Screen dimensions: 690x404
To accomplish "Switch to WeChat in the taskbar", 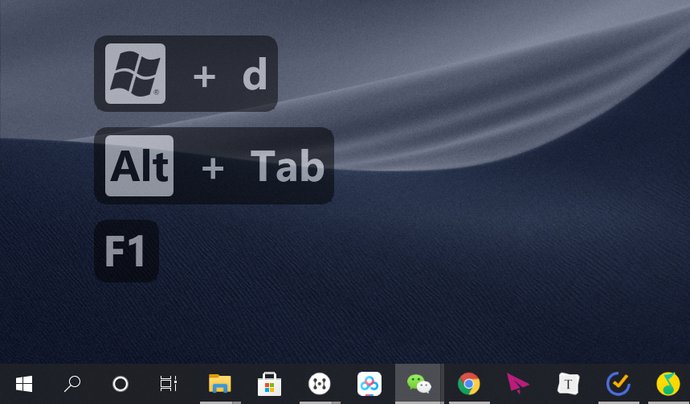I will coord(418,384).
